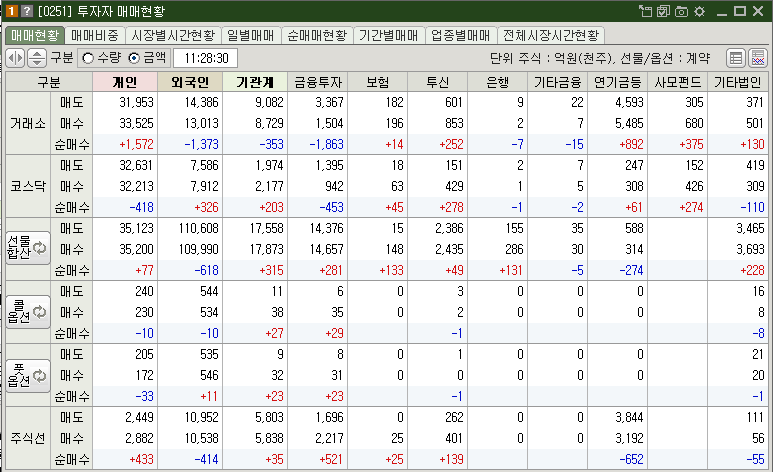This screenshot has height=472, width=773.
Task: Click 코스닥 외국인 net value +326
Action: [206, 208]
